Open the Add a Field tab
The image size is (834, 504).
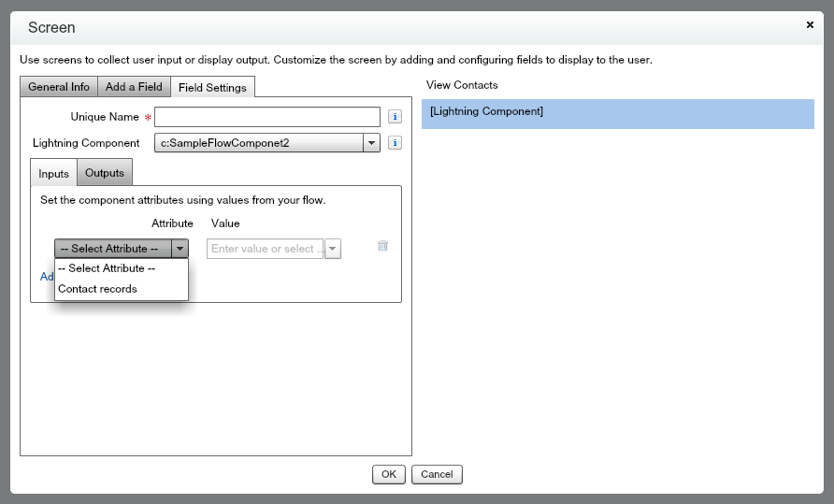tap(134, 87)
